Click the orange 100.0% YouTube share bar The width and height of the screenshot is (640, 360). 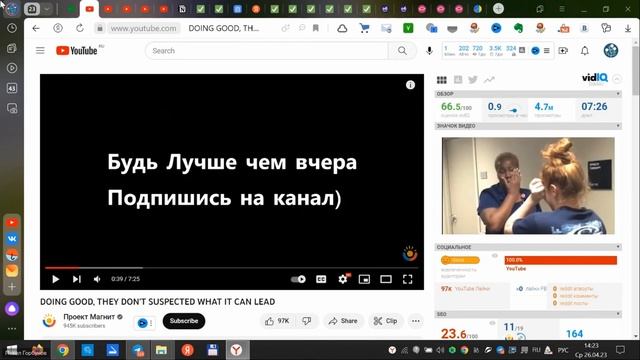click(x=561, y=260)
